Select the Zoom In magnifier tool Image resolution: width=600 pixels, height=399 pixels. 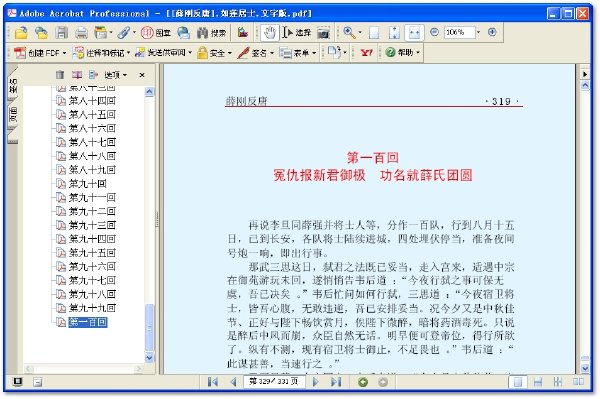[x=349, y=33]
